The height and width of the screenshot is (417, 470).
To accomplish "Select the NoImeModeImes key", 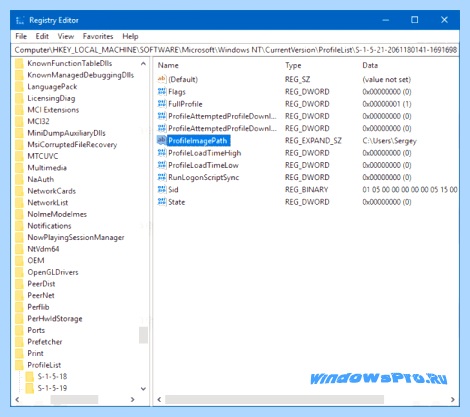I will pos(57,214).
